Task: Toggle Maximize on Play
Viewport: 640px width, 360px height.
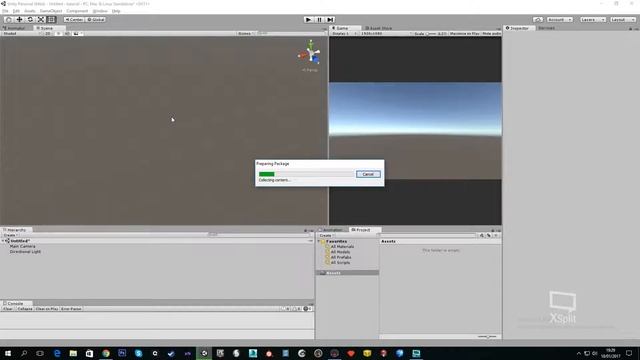Action: 464,33
